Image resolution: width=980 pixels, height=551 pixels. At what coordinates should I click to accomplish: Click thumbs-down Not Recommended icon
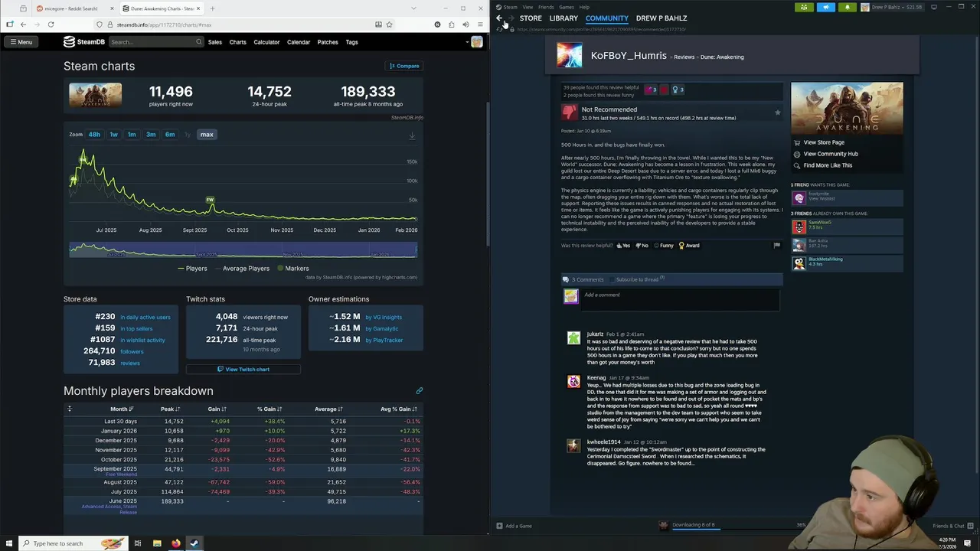(x=570, y=113)
